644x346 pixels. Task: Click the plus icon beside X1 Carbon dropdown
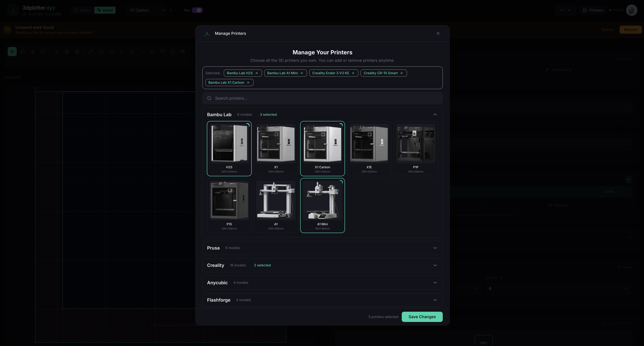pyautogui.click(x=171, y=10)
